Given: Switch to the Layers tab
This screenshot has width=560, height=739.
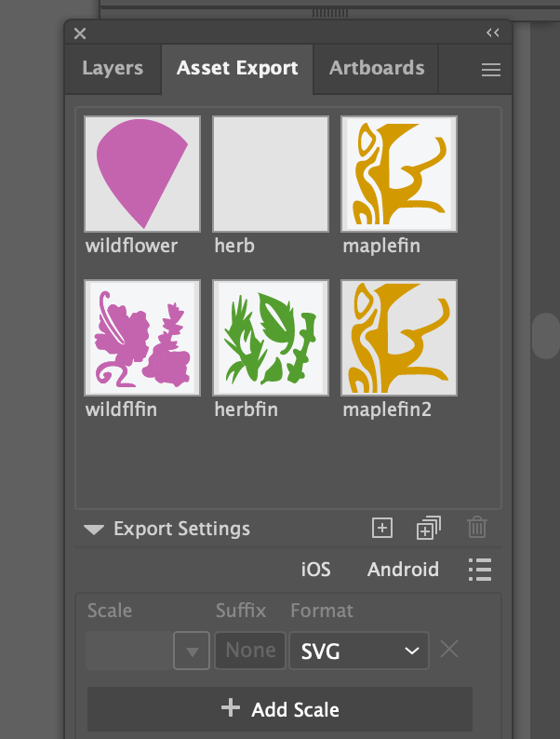Looking at the screenshot, I should [113, 68].
